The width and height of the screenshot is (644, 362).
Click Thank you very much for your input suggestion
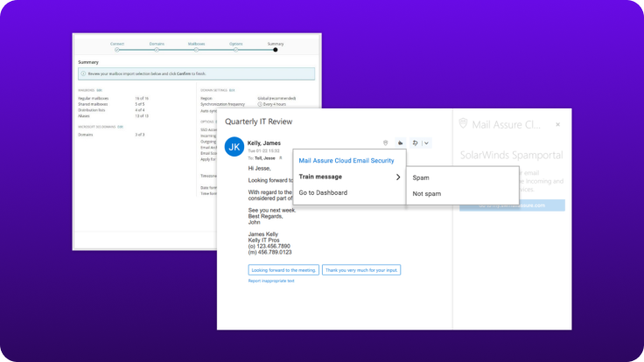point(361,270)
